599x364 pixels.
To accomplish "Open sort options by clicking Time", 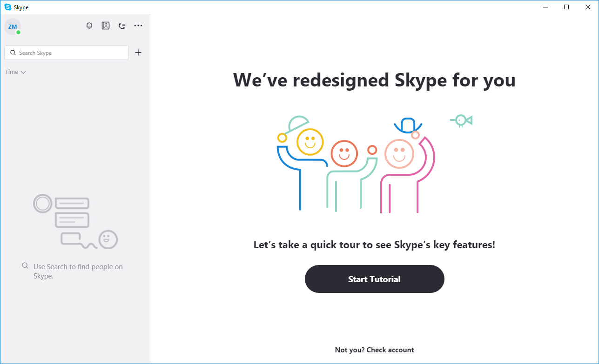I will point(12,72).
